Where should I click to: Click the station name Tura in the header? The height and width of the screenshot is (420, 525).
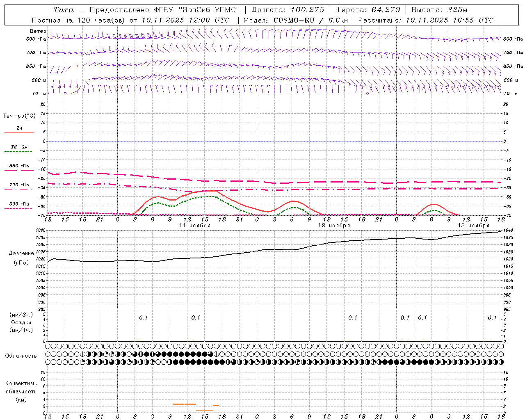click(64, 10)
